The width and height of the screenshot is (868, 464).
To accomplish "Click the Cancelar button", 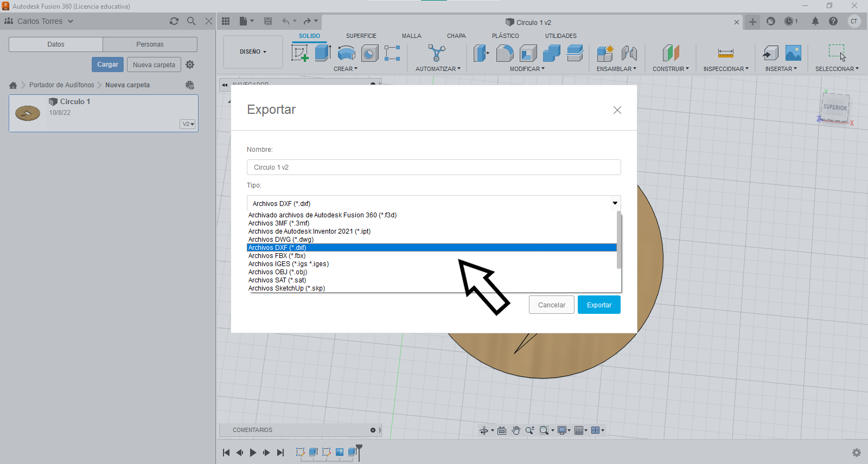I will pyautogui.click(x=552, y=305).
